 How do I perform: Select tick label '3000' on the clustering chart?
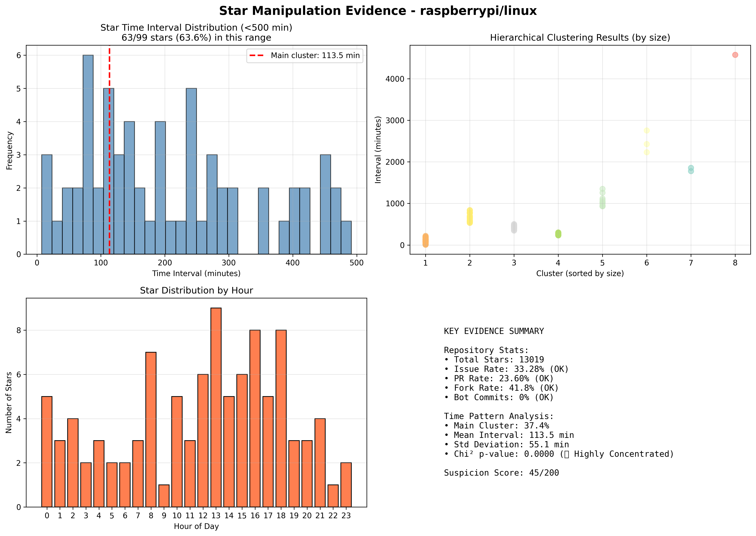[x=395, y=121]
